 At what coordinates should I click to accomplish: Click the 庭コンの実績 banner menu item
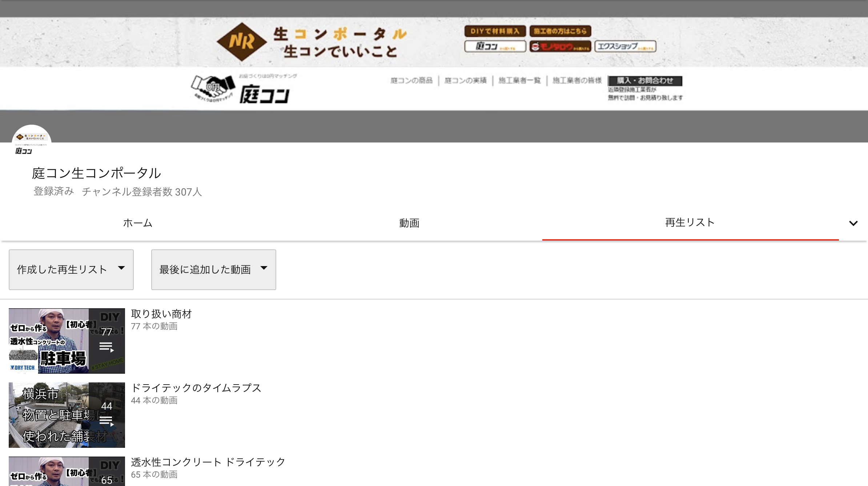(x=465, y=80)
